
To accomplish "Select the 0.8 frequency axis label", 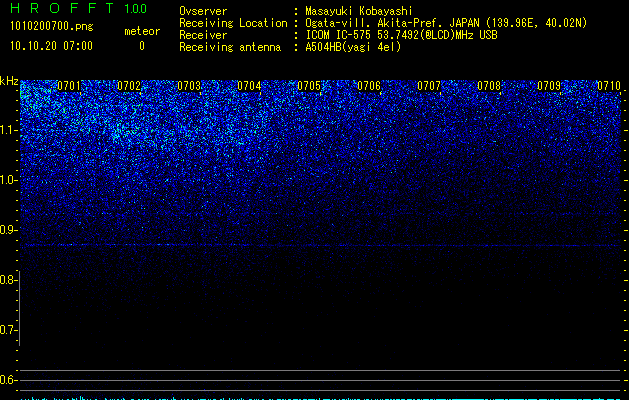I will pyautogui.click(x=9, y=280).
